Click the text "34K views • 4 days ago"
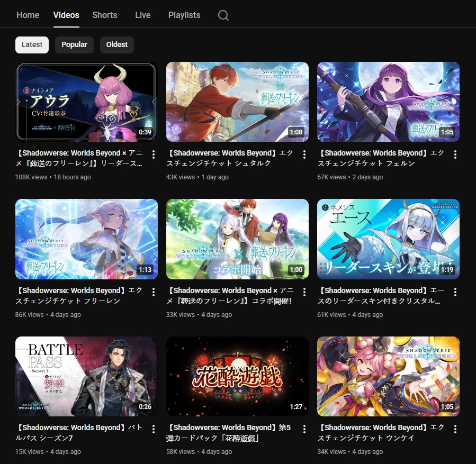The width and height of the screenshot is (476, 464). click(x=350, y=452)
